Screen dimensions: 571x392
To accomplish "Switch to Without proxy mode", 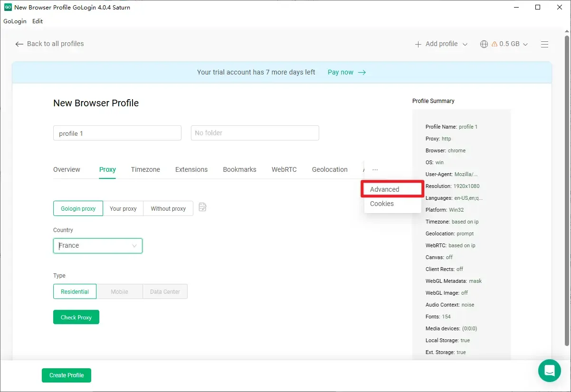I will click(168, 208).
